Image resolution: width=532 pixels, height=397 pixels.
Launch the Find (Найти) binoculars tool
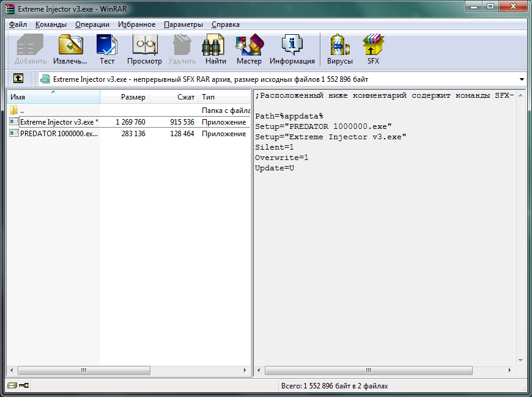tap(215, 49)
